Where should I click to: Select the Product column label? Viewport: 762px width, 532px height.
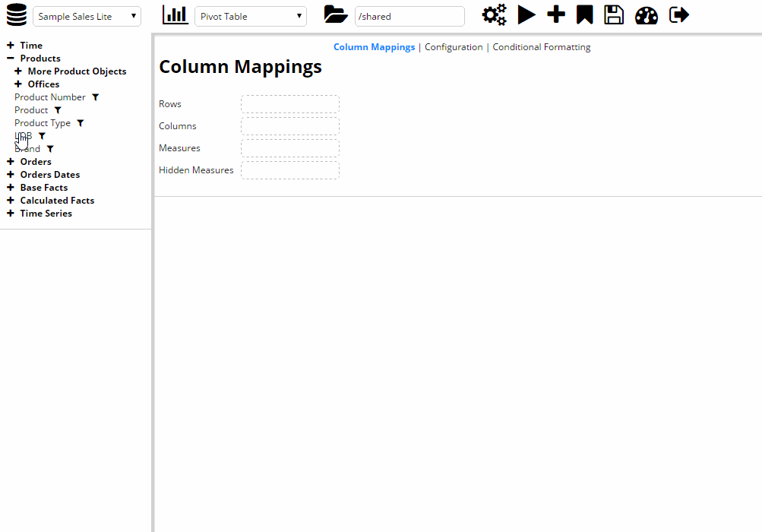click(31, 110)
